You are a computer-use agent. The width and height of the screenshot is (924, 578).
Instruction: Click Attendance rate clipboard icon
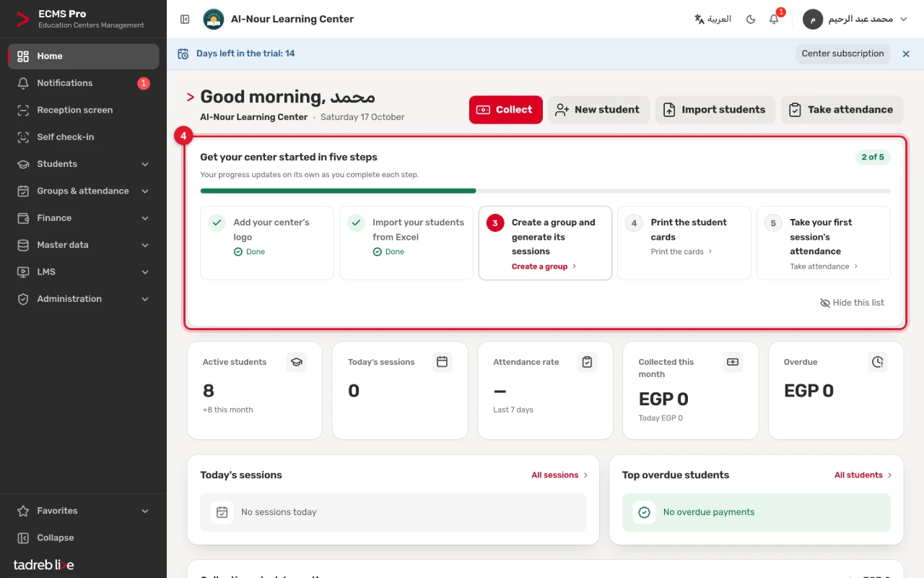click(587, 362)
